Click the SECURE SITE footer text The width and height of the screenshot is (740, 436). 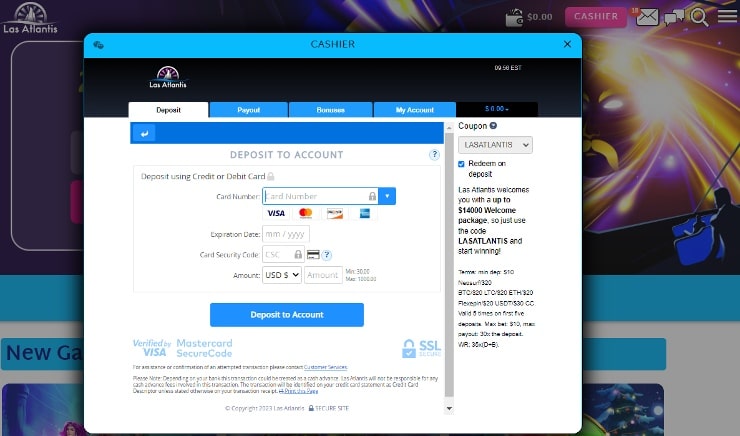(332, 408)
